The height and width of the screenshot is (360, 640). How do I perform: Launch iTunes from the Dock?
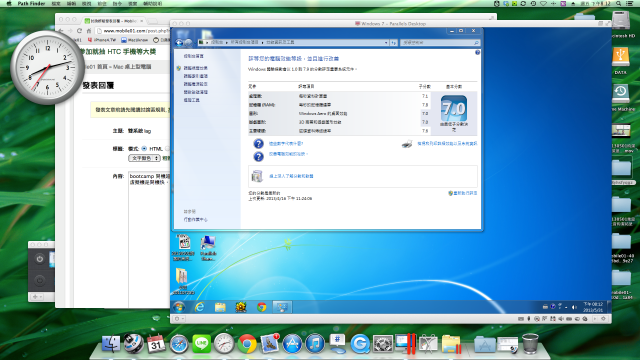coord(315,344)
